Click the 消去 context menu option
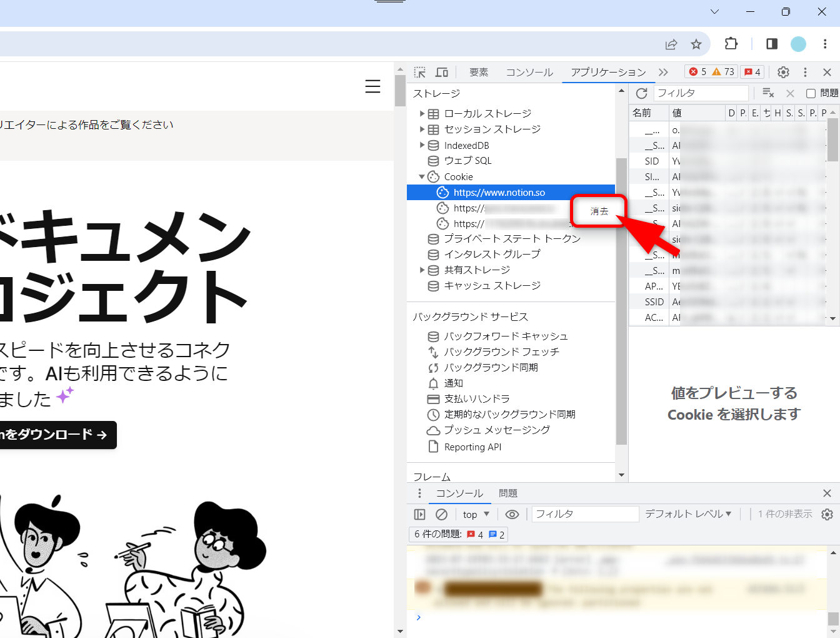The height and width of the screenshot is (638, 840). [599, 211]
